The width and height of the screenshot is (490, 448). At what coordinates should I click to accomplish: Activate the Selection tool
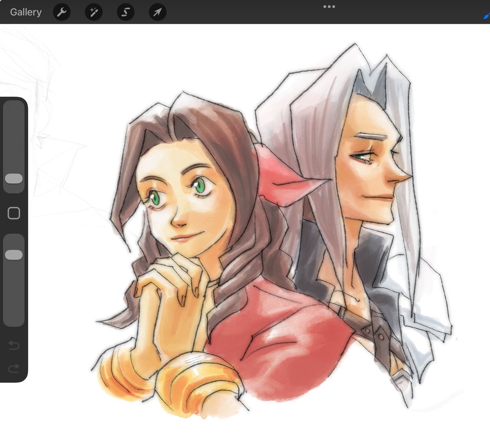(x=125, y=12)
